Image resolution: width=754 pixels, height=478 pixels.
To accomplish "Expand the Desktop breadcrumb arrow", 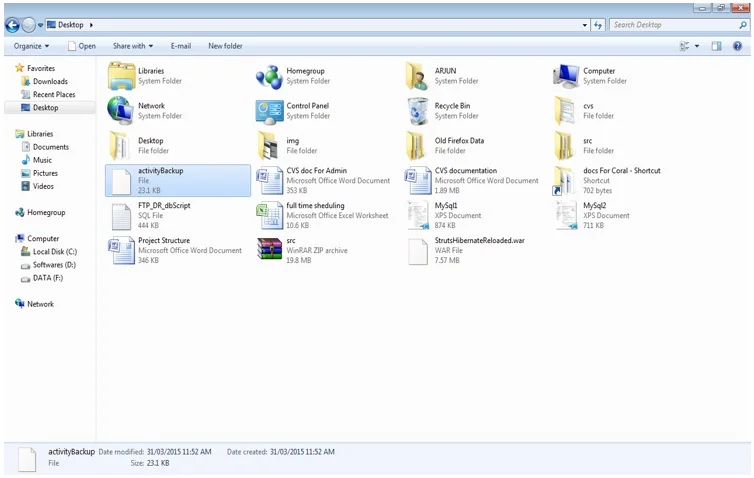I will [91, 25].
